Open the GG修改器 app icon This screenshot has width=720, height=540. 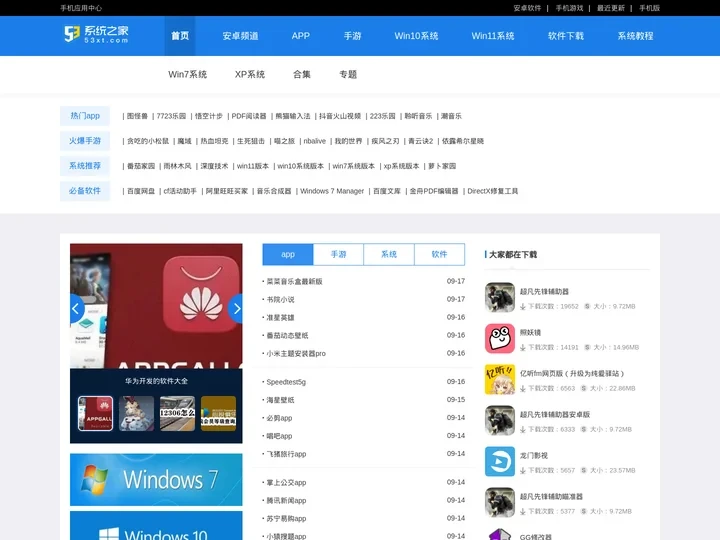pyautogui.click(x=500, y=534)
